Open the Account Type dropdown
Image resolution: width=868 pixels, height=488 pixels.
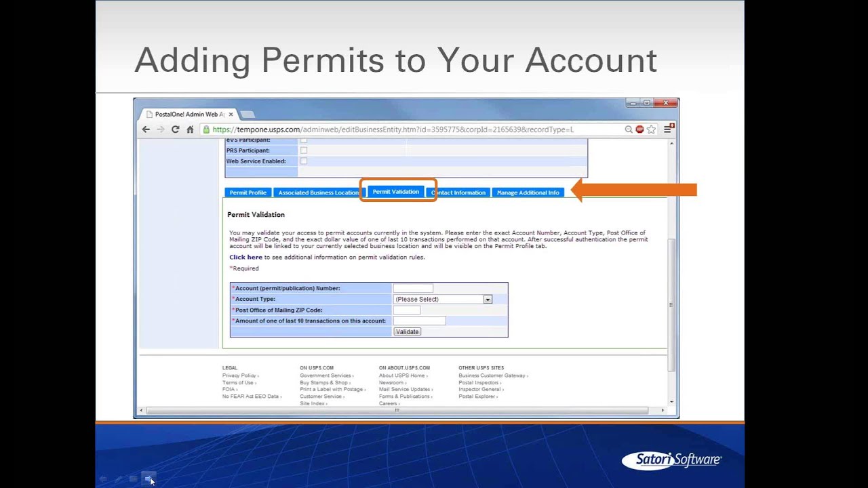tap(443, 299)
